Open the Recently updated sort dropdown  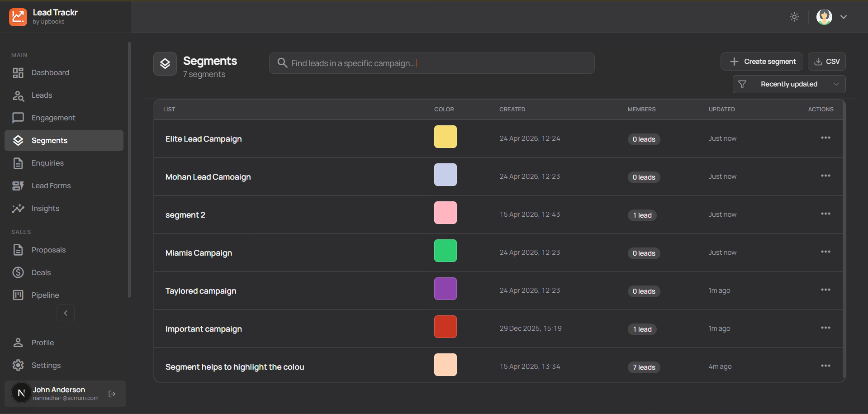pyautogui.click(x=789, y=84)
